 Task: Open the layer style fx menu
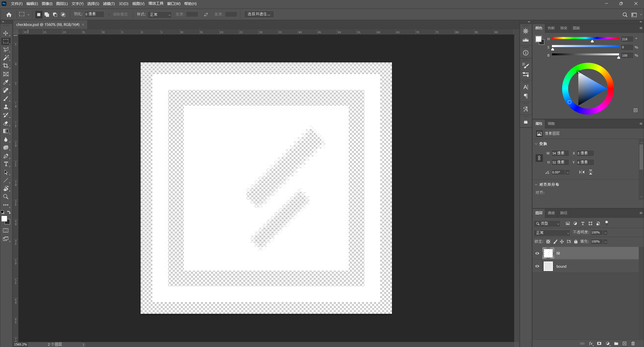[591, 343]
